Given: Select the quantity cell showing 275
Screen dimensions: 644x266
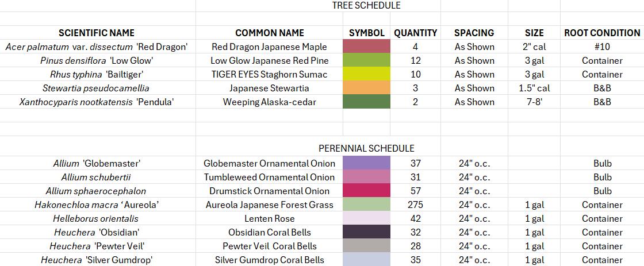Looking at the screenshot, I should (x=415, y=205).
